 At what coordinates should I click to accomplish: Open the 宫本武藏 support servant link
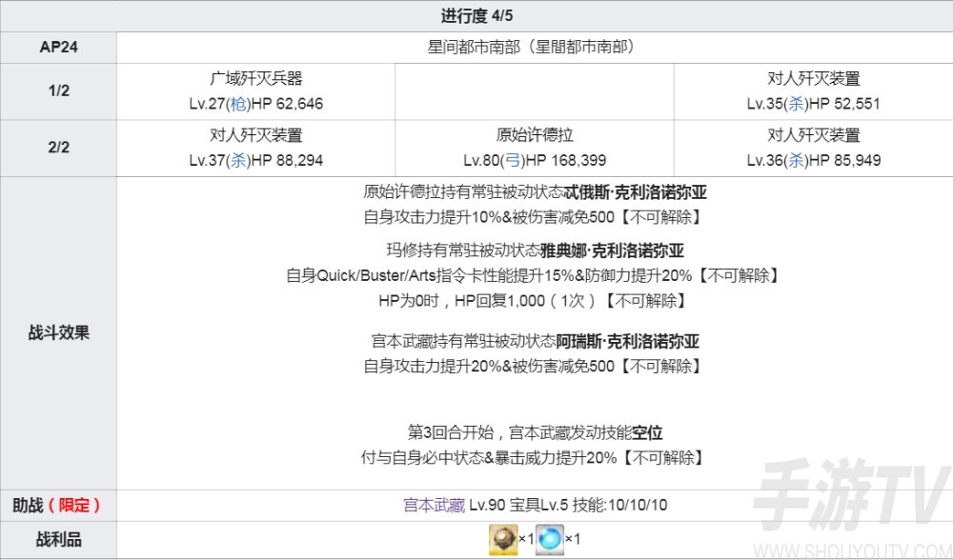[434, 506]
